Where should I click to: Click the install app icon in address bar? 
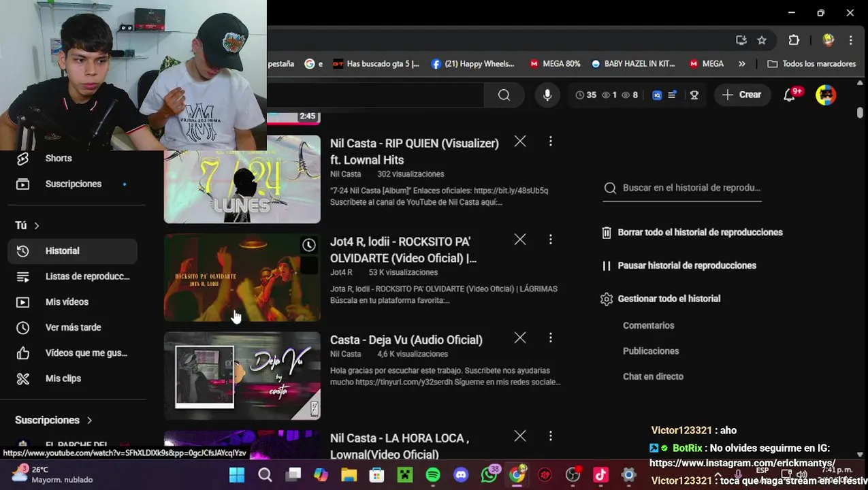(741, 40)
